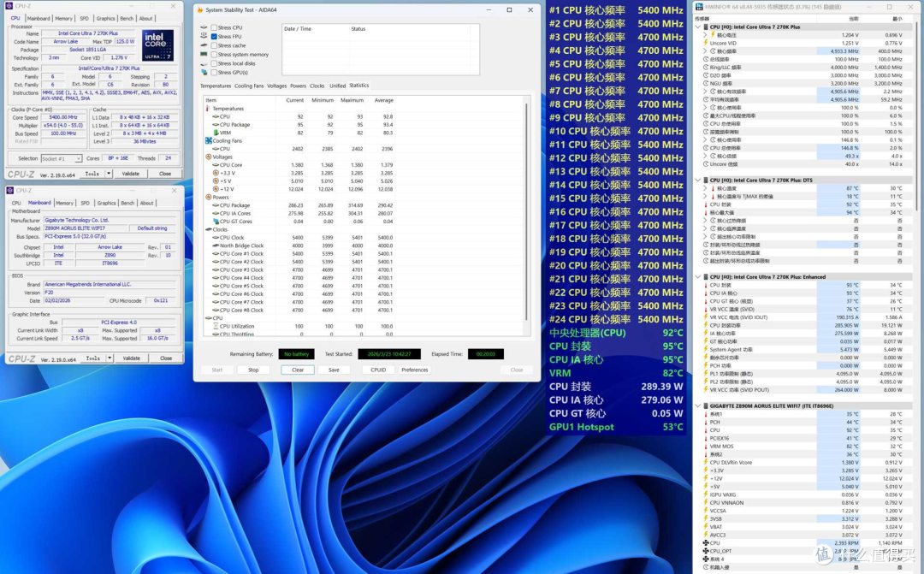924x574 pixels.
Task: Click the AIDA64 flame icon in title bar
Action: click(x=200, y=10)
